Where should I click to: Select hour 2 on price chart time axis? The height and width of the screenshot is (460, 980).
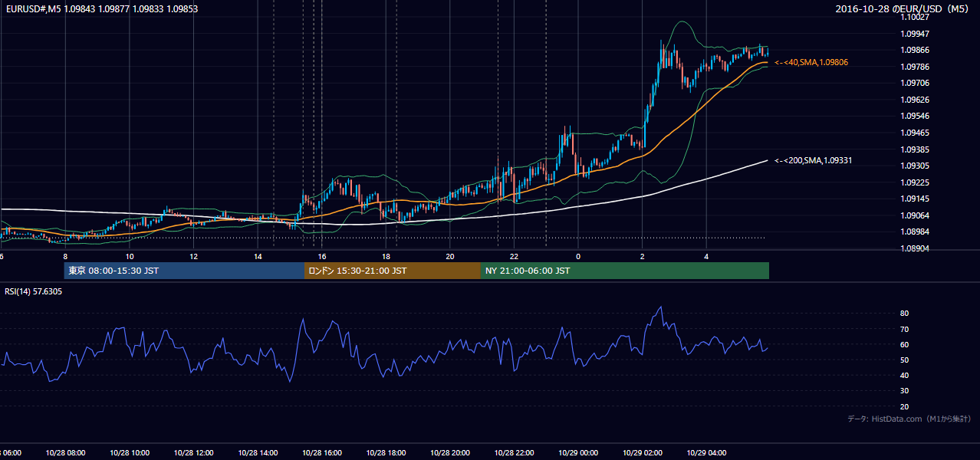click(x=642, y=257)
